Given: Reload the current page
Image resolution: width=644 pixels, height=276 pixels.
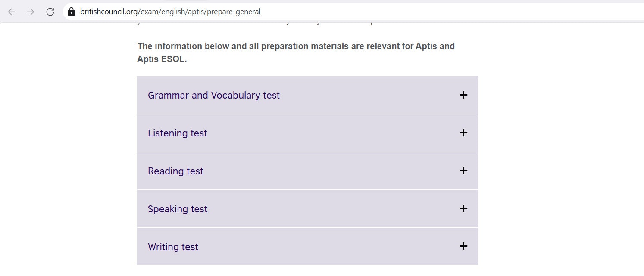Looking at the screenshot, I should 50,12.
